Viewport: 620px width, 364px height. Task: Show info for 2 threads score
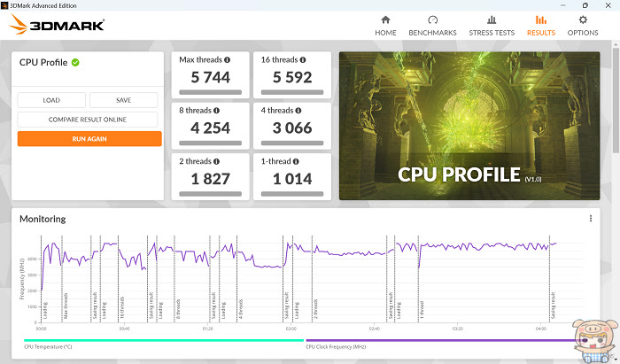216,161
